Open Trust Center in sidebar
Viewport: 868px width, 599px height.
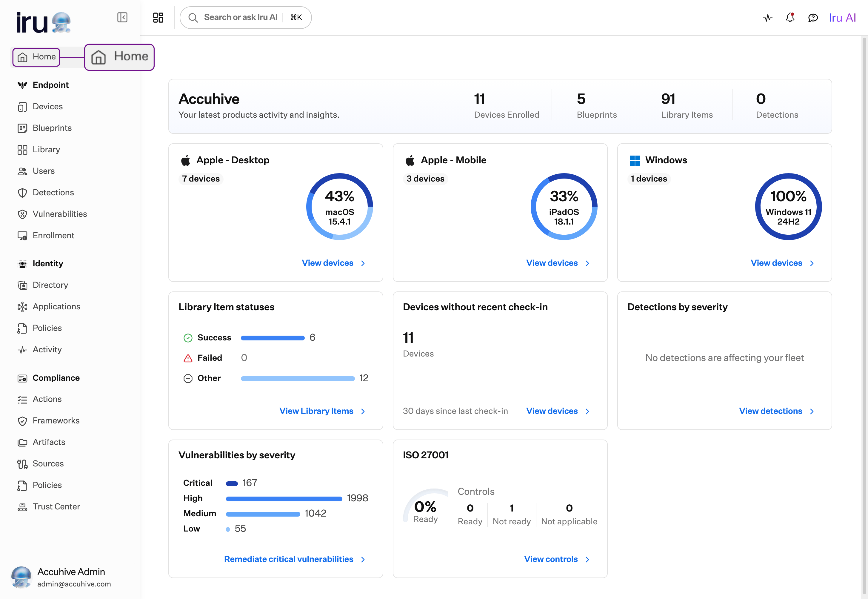56,507
